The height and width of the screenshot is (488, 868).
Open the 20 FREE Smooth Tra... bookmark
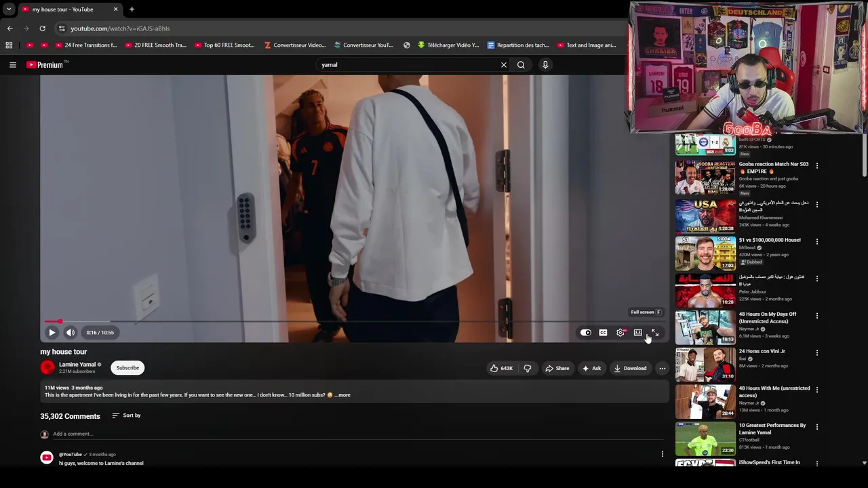(x=155, y=45)
